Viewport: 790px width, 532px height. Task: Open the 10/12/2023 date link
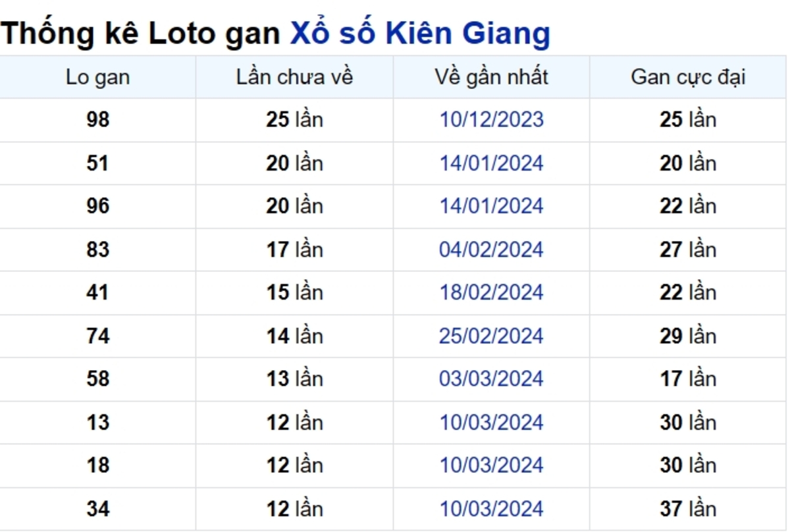click(492, 120)
